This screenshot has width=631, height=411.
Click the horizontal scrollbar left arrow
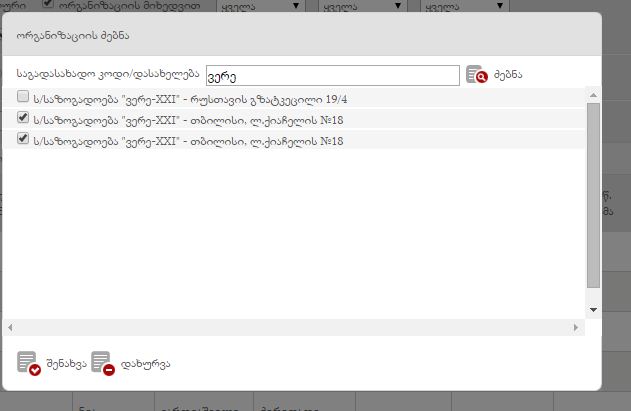coord(11,328)
